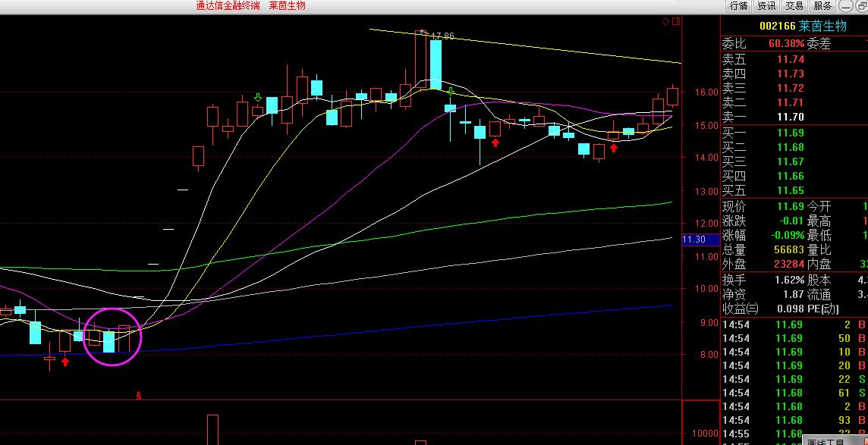The width and height of the screenshot is (868, 445).
Task: Click the 内盘 label
Action: pos(819,265)
